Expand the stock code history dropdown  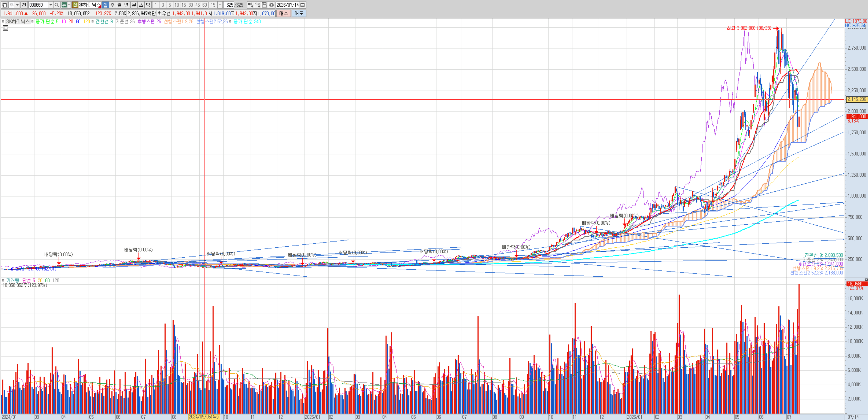(x=51, y=5)
